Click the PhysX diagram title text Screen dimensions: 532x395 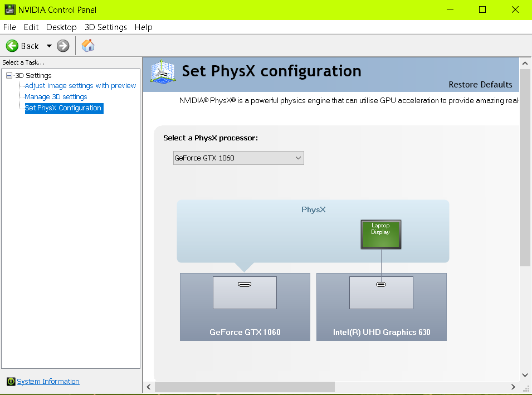[x=314, y=209]
